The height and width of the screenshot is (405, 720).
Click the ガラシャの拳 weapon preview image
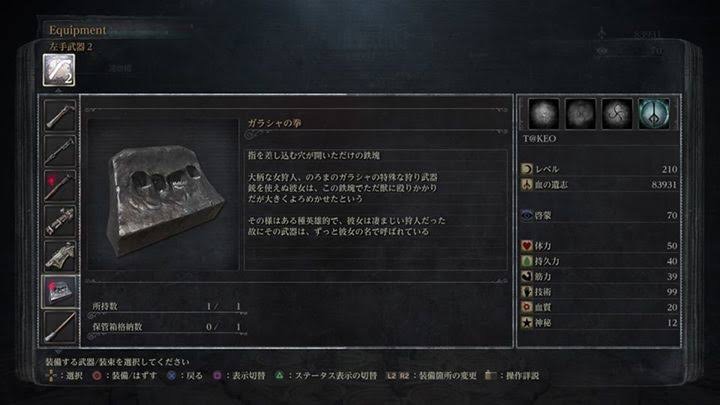(x=163, y=194)
